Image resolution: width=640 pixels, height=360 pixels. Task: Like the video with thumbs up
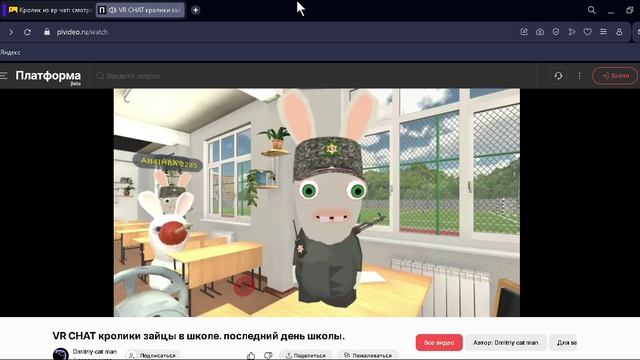click(x=251, y=356)
